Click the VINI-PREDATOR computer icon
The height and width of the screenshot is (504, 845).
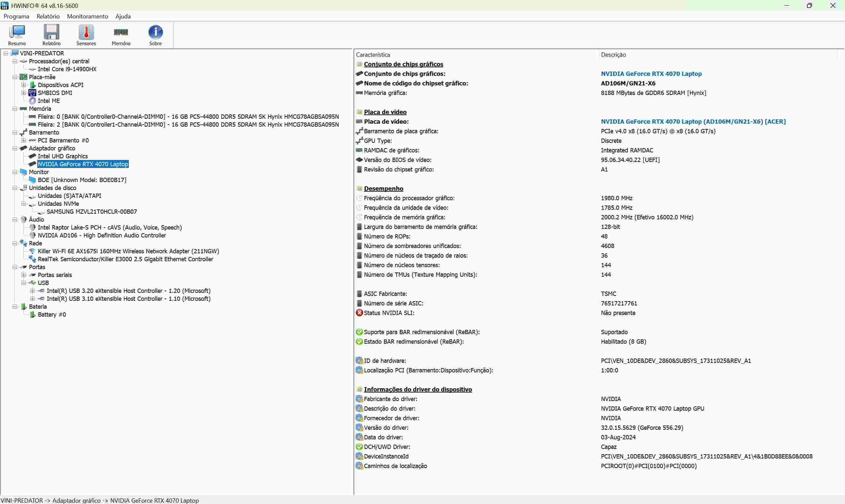tap(15, 53)
